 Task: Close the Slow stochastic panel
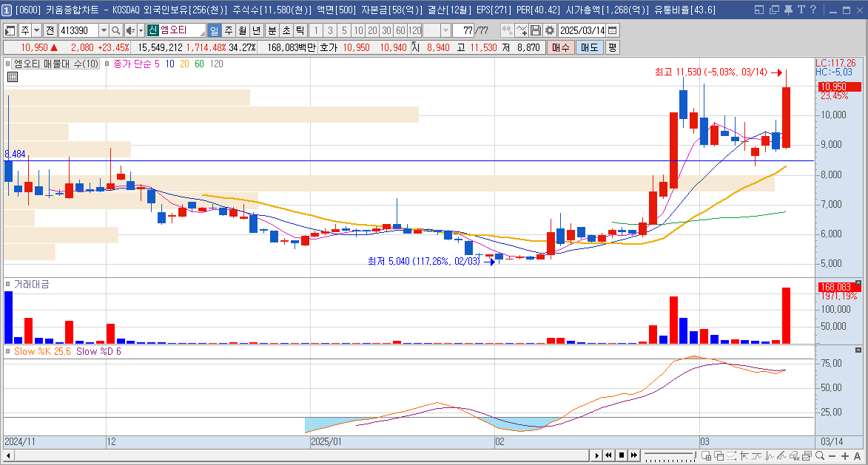[858, 350]
